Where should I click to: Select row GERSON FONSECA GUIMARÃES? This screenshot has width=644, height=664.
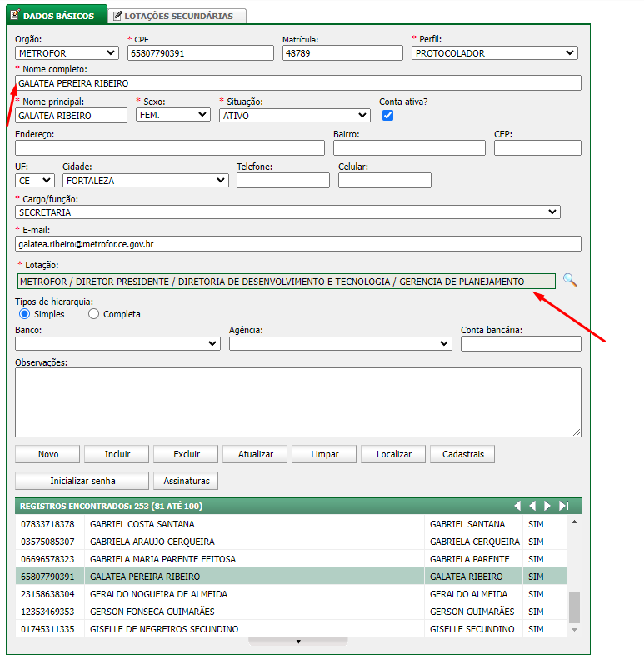[x=291, y=612]
